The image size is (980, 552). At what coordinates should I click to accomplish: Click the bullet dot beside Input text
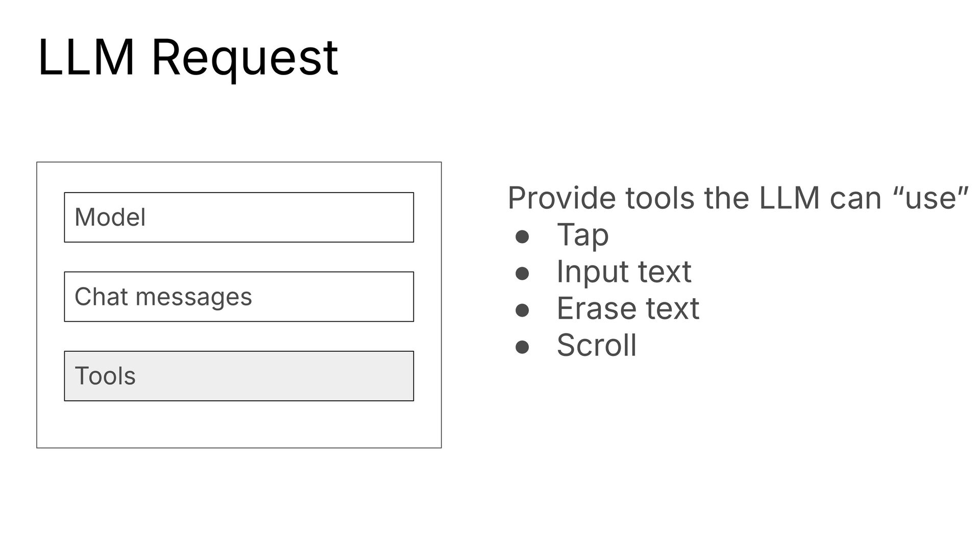[522, 274]
